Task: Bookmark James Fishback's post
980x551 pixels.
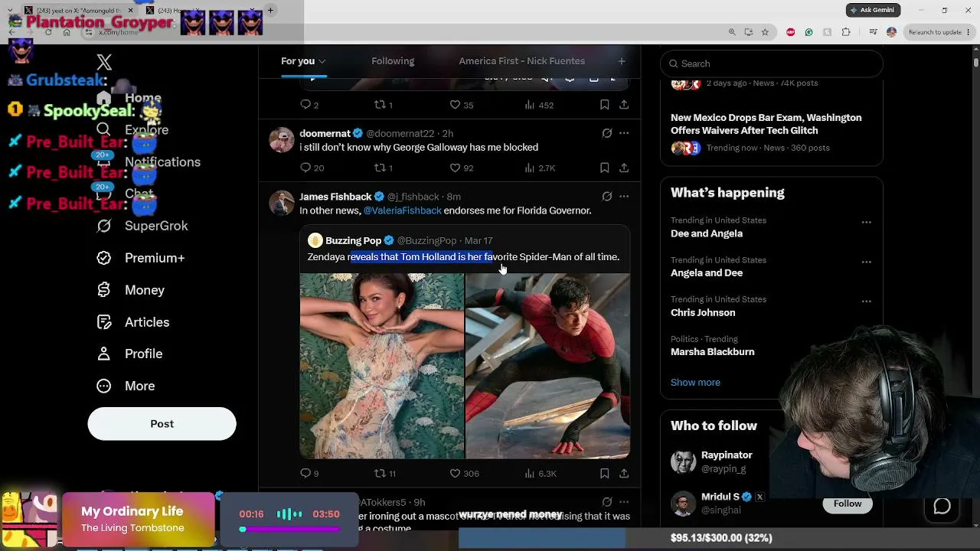Action: coord(605,474)
